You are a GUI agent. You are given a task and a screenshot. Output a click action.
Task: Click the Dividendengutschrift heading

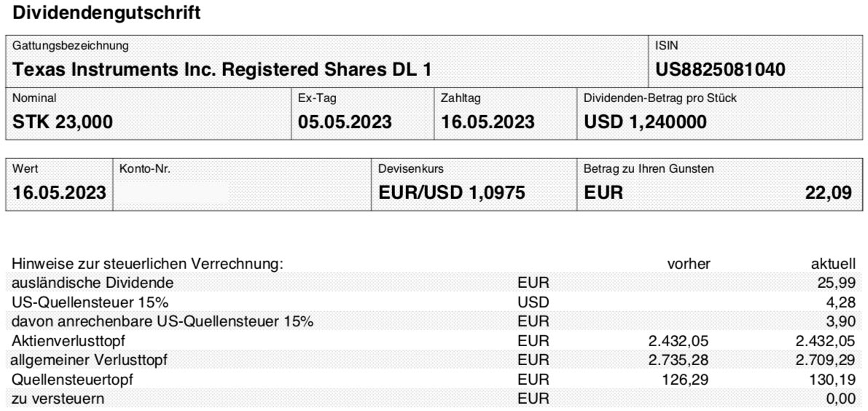[x=106, y=12]
